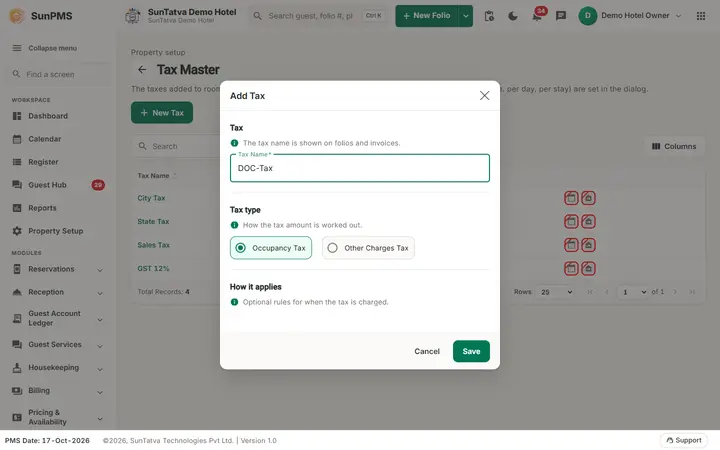
Task: Click the Calendar sidebar icon
Action: point(17,139)
